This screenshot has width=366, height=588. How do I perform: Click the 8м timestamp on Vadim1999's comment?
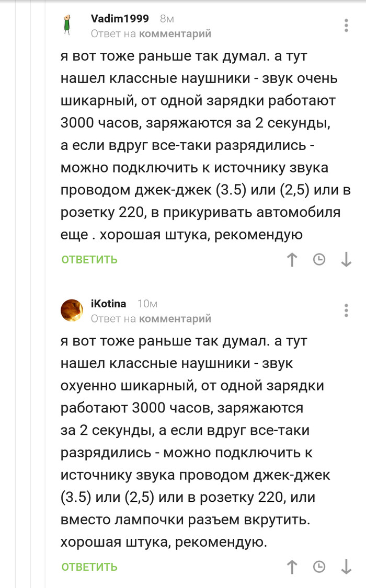click(x=166, y=19)
